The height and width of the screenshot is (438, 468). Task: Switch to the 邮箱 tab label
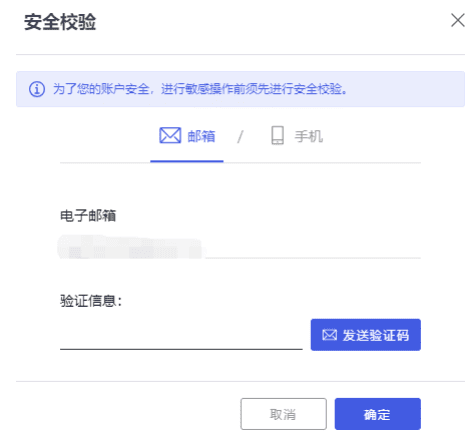(201, 136)
